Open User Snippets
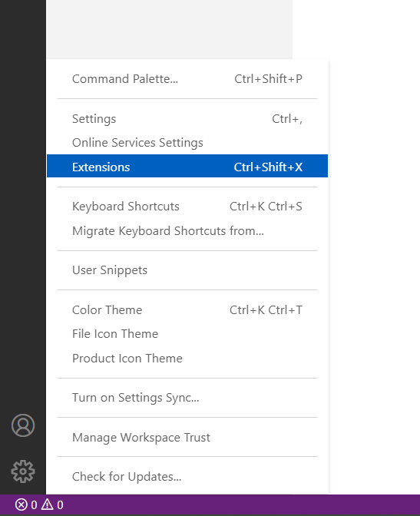420x516 pixels. (187, 270)
